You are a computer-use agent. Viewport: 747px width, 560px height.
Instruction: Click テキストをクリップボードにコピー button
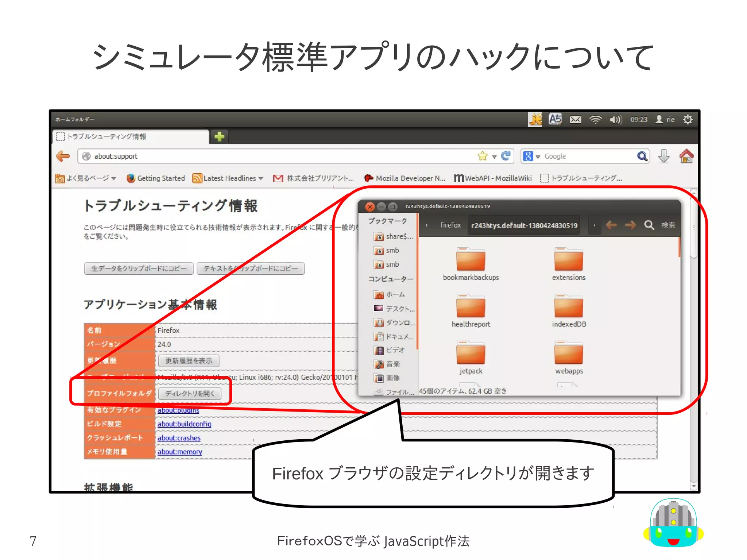251,269
